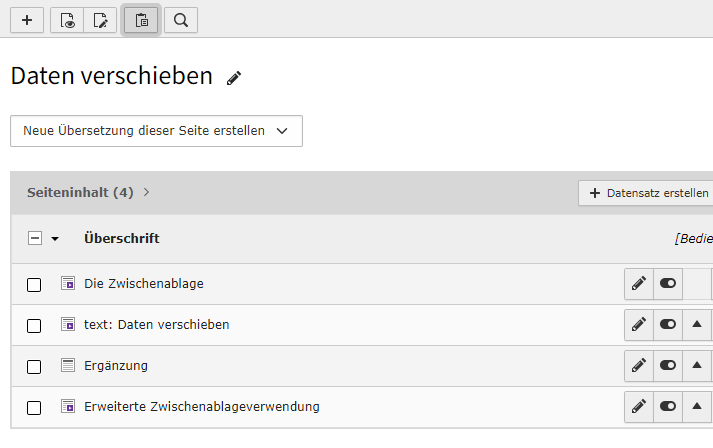
Task: Open search with the magnifier icon
Action: click(x=181, y=20)
